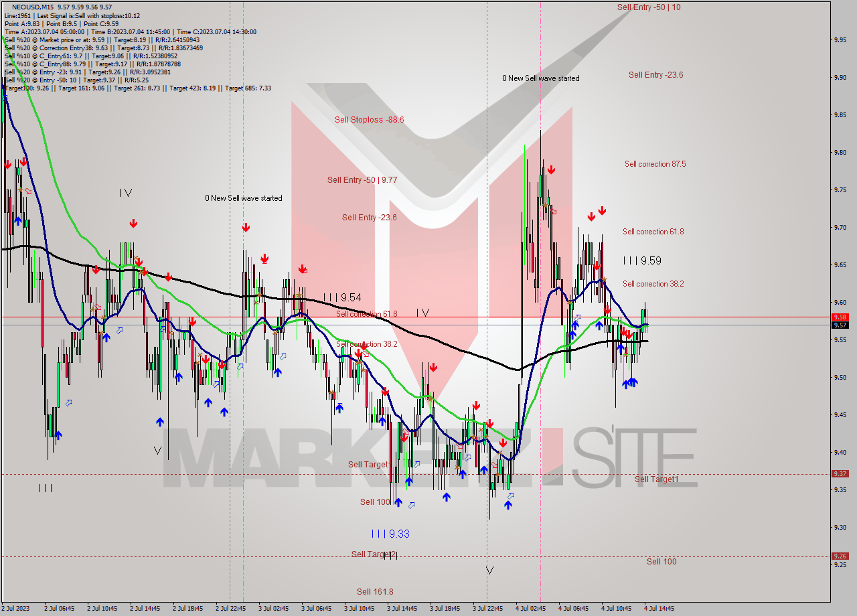
Task: Click the '2 Jul 18:45' time axis label
Action: tap(188, 609)
